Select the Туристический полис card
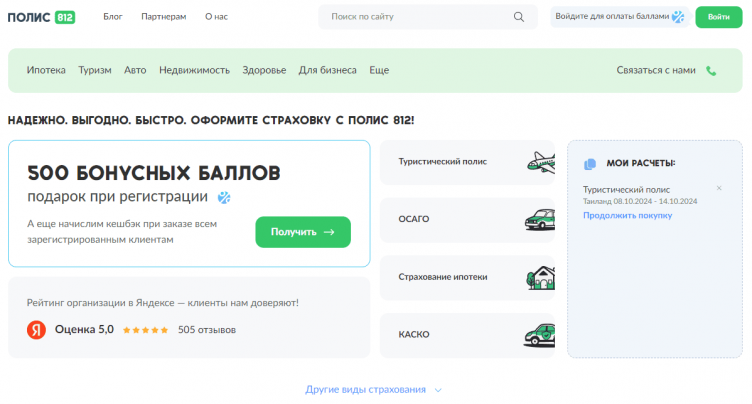 467,162
